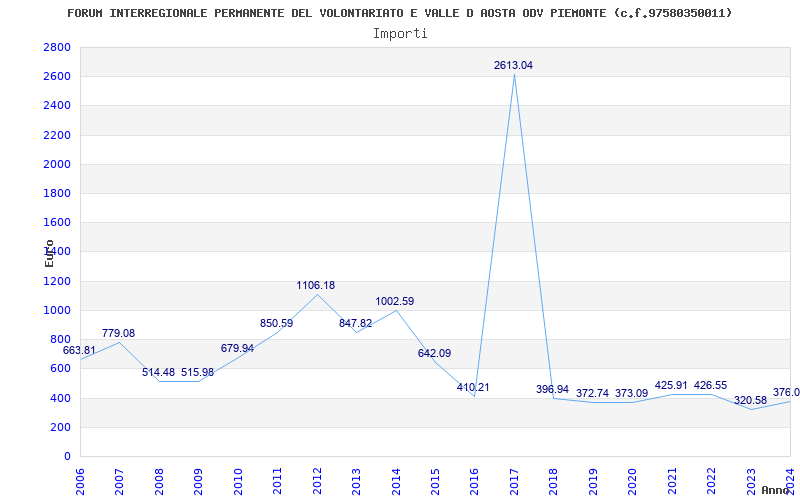The width and height of the screenshot is (800, 500).
Task: Select the 1106.18 data point label
Action: coord(316,285)
